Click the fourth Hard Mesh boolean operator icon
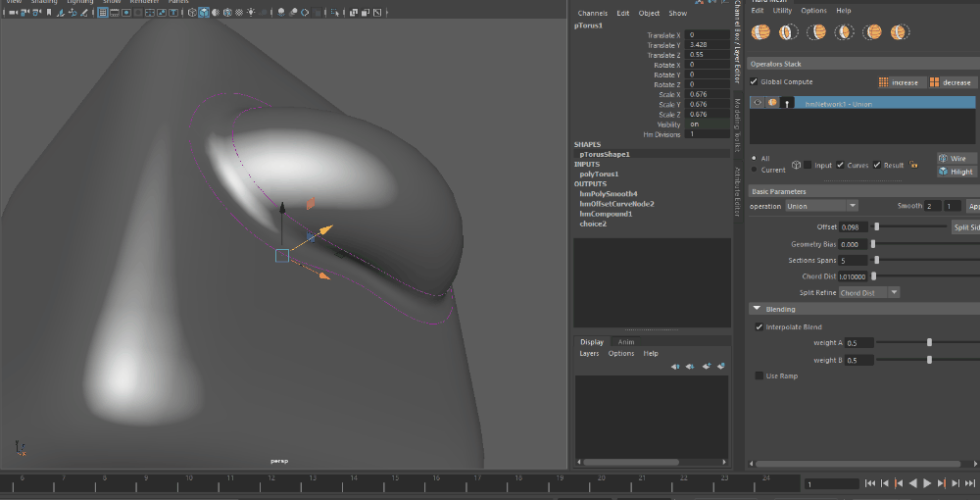Viewport: 980px width, 500px height. 845,32
